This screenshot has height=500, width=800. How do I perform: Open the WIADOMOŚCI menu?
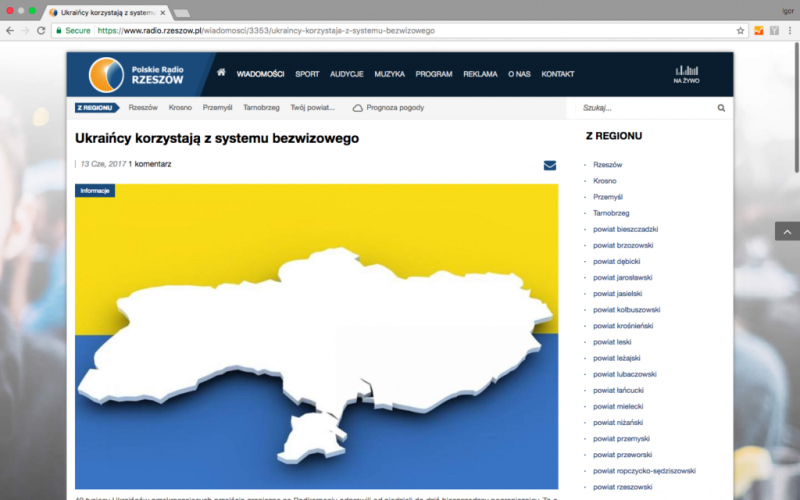260,74
